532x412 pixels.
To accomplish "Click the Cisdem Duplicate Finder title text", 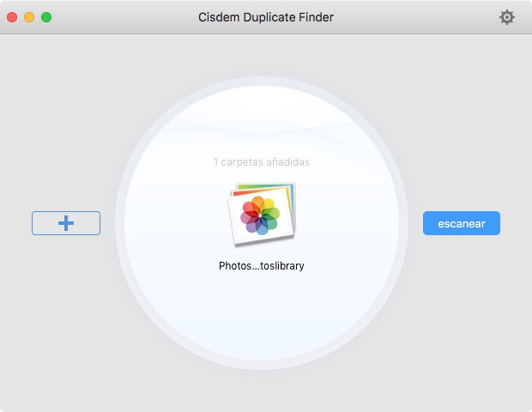I will [x=266, y=17].
